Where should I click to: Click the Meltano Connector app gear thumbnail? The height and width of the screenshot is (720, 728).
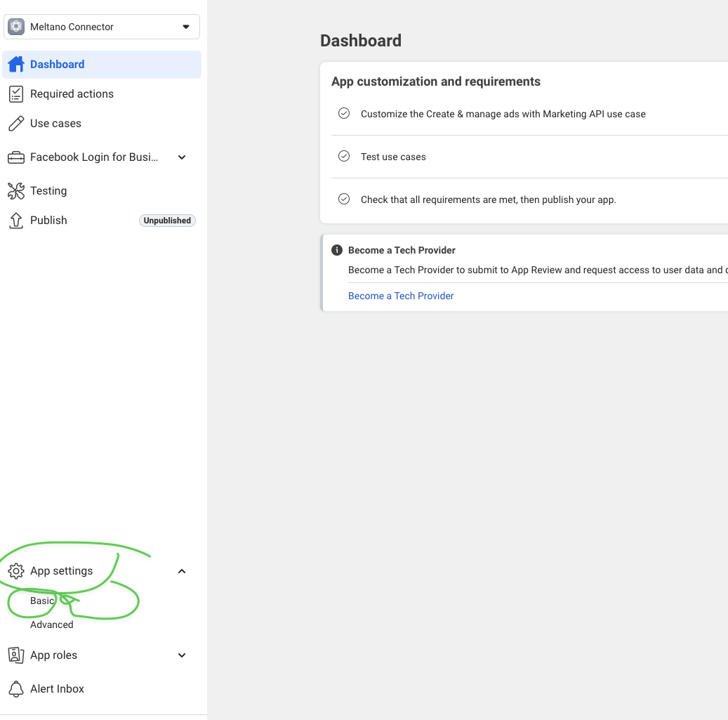coord(15,26)
